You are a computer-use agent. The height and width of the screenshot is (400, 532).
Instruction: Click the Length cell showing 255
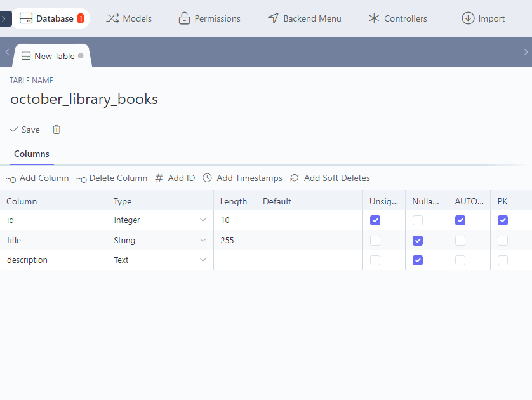click(235, 240)
